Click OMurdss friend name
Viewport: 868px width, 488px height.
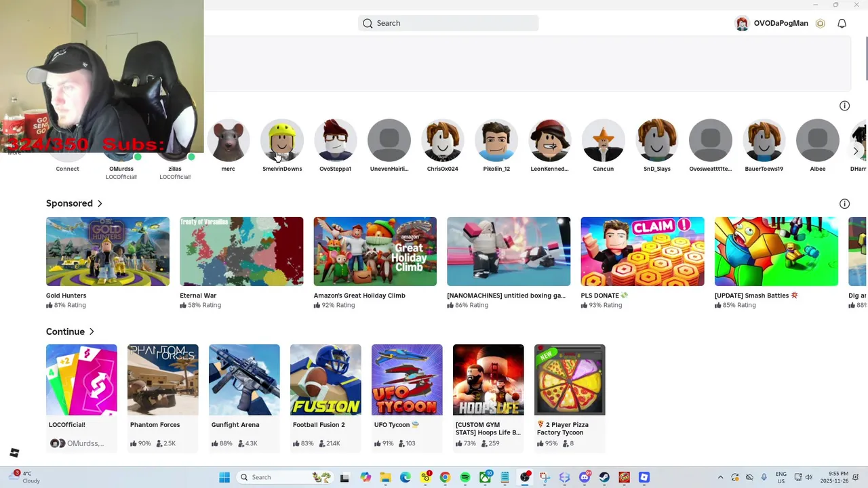pos(121,169)
